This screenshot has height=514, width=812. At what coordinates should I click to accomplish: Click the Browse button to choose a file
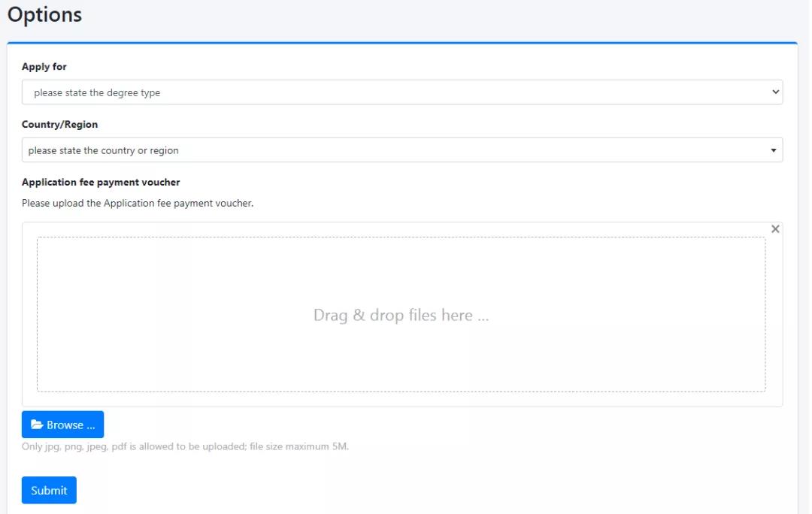62,425
